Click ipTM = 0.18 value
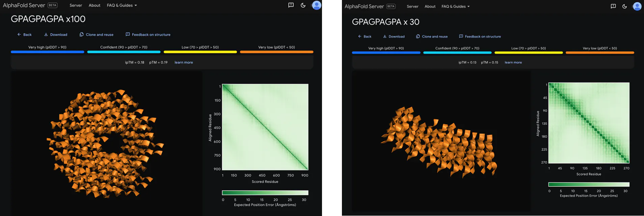Viewport: 644px width, 216px height. coord(135,62)
